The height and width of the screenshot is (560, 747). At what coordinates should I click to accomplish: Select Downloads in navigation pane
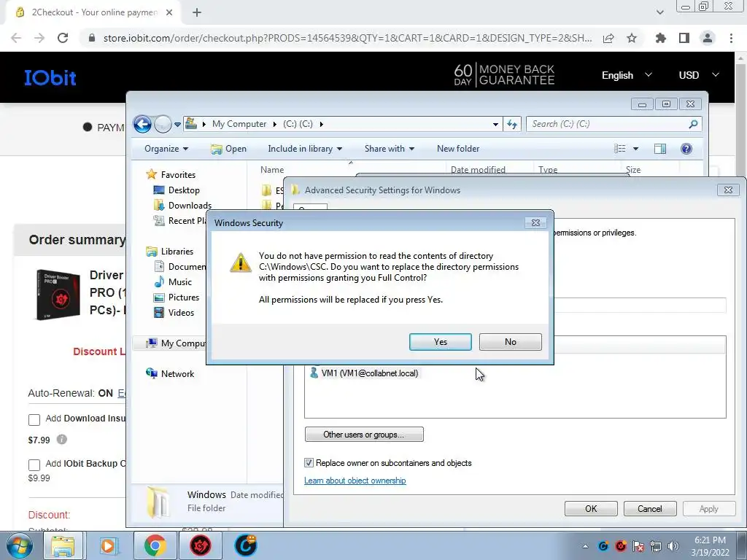pyautogui.click(x=182, y=205)
